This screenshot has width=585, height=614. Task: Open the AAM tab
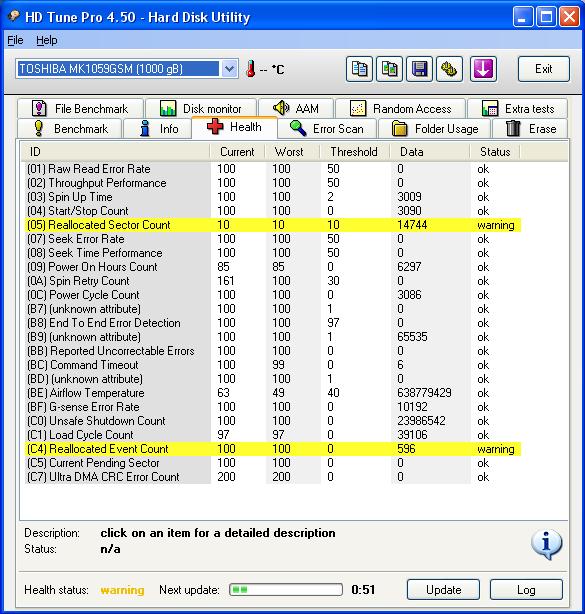tap(296, 108)
